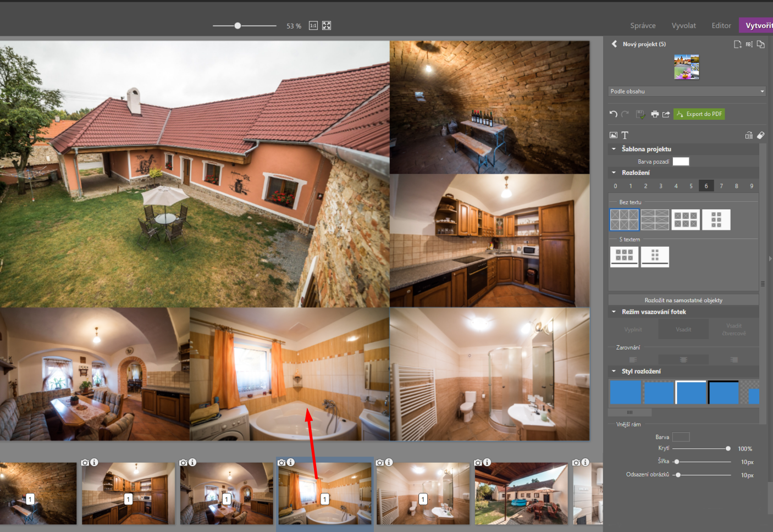Show info for the patio thumbnail
The width and height of the screenshot is (773, 532).
coord(487,462)
